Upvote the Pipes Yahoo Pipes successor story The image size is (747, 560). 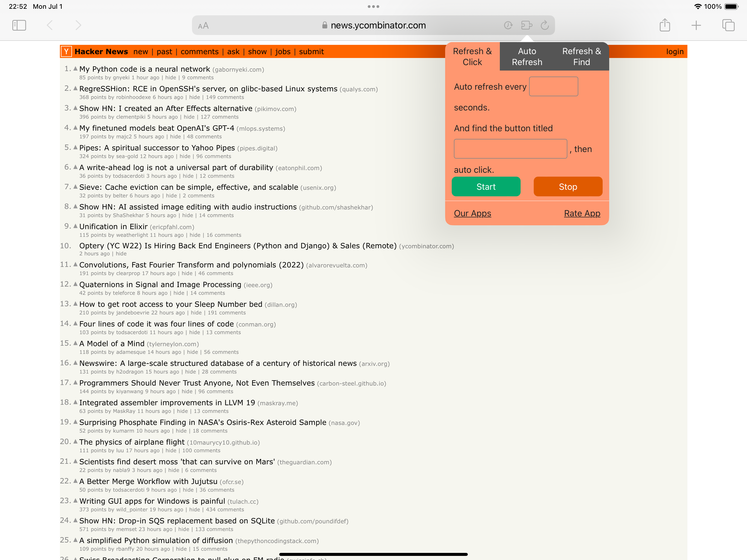click(x=75, y=147)
